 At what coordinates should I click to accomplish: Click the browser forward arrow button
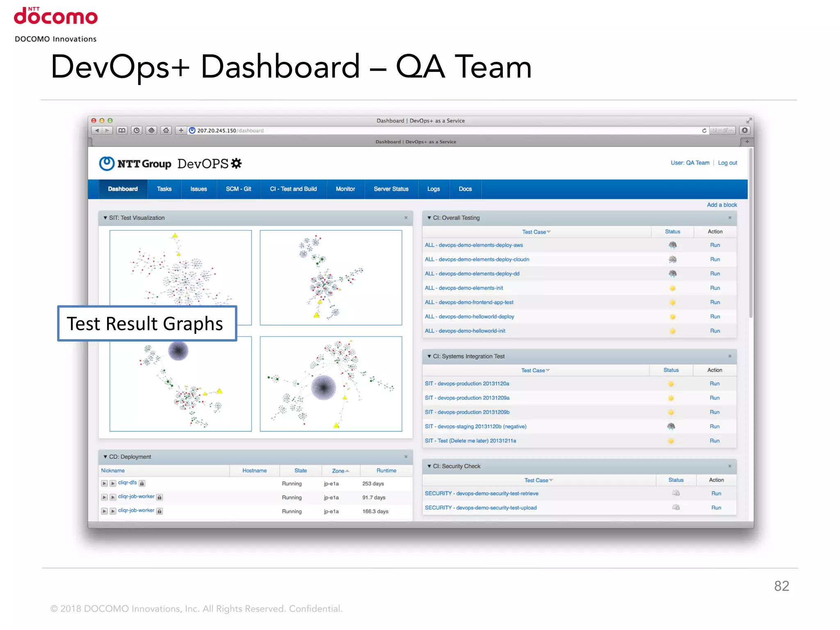pyautogui.click(x=107, y=130)
